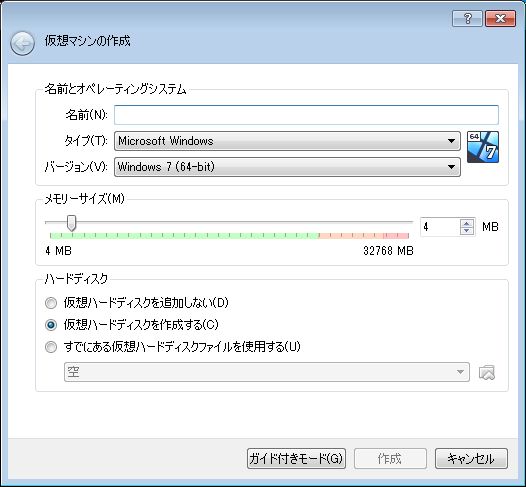Focus the 名前(N) text field
This screenshot has width=526, height=487.
[x=306, y=115]
